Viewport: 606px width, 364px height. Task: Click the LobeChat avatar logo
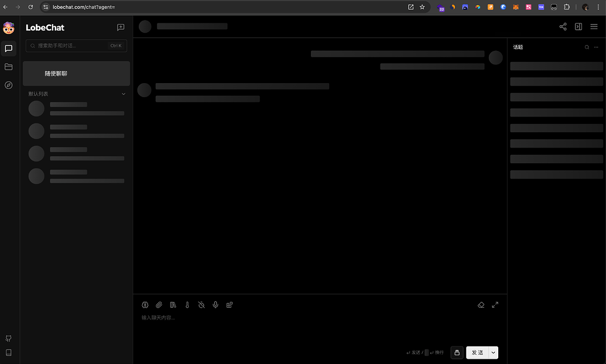9,28
